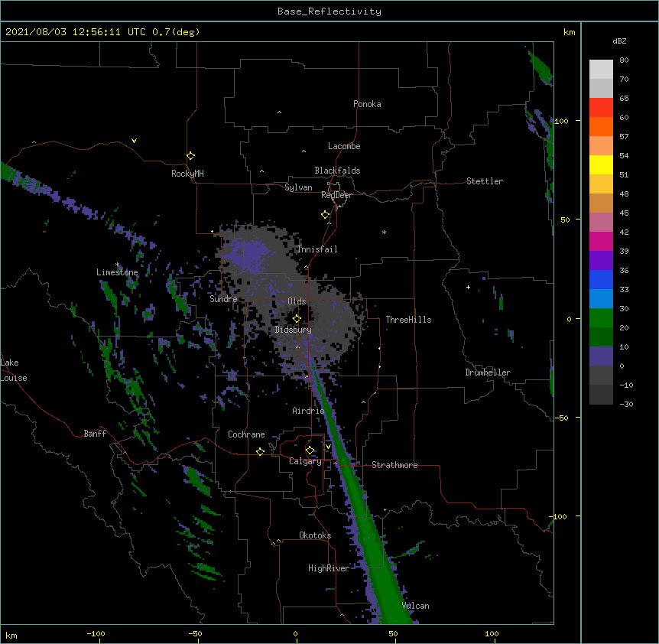Viewport: 659px width, 644px height.
Task: Select the red 65–60 dBZ legend swatch
Action: tap(601, 108)
